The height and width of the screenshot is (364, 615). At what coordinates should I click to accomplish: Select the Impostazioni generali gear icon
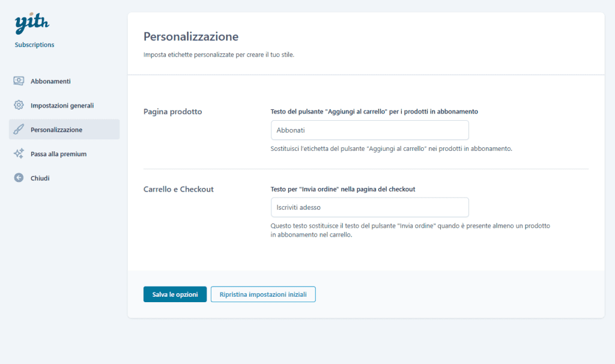click(x=19, y=105)
